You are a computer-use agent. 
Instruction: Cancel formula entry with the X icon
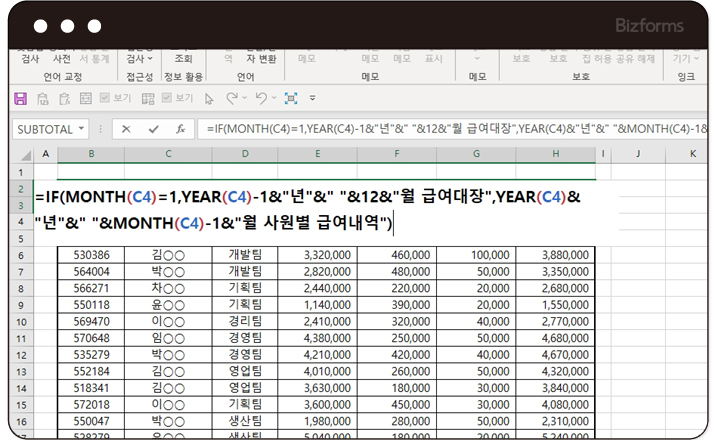pyautogui.click(x=126, y=129)
